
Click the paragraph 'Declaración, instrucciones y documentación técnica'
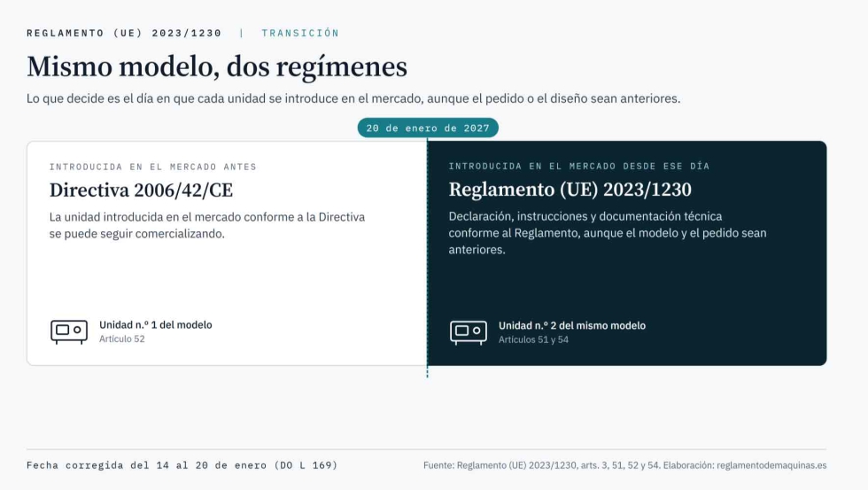pos(608,232)
